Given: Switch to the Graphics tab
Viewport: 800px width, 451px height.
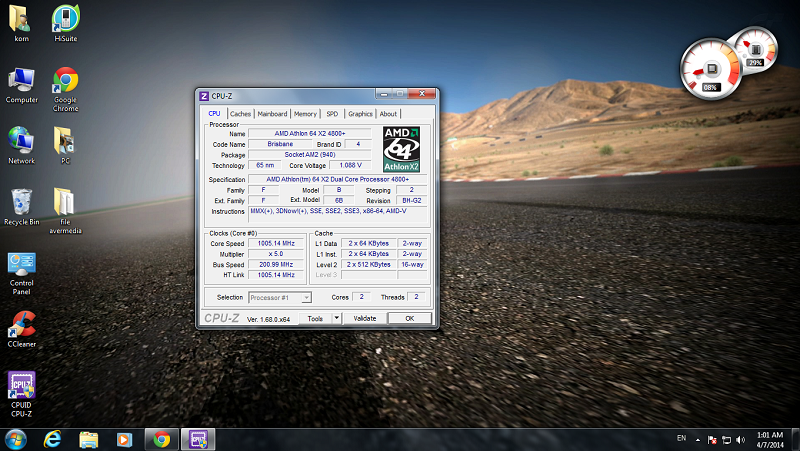Looking at the screenshot, I should [360, 114].
